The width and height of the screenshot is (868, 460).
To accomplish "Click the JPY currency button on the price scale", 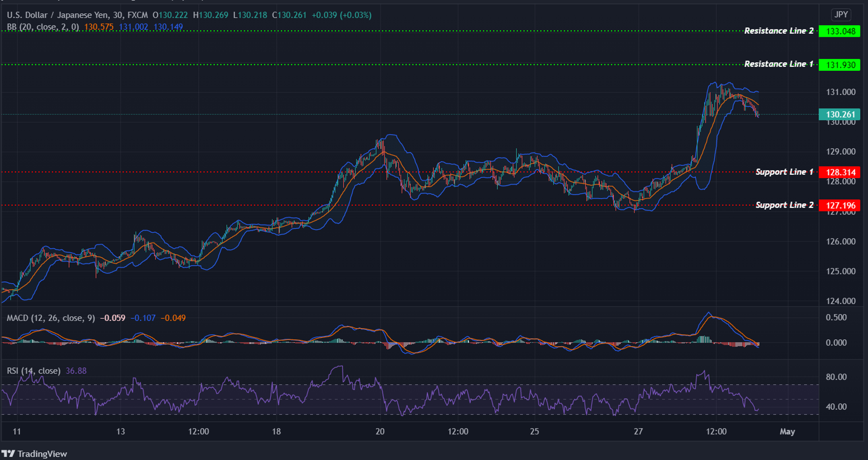I will 841,15.
